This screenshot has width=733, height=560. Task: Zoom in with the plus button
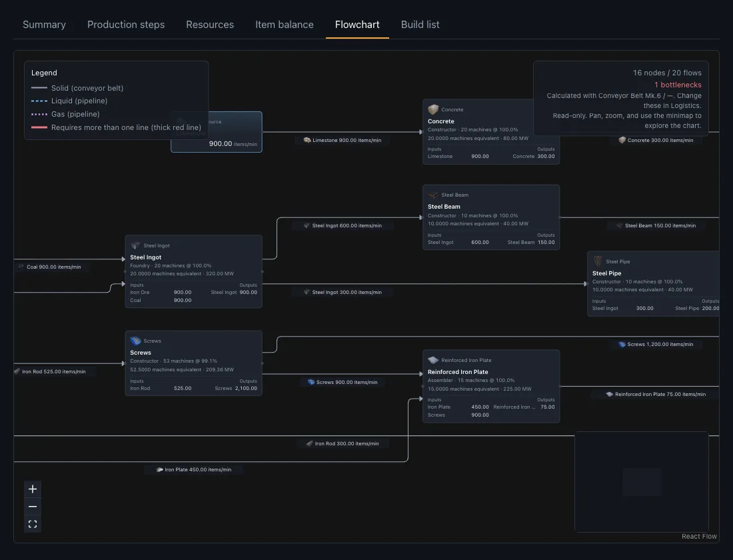click(33, 489)
